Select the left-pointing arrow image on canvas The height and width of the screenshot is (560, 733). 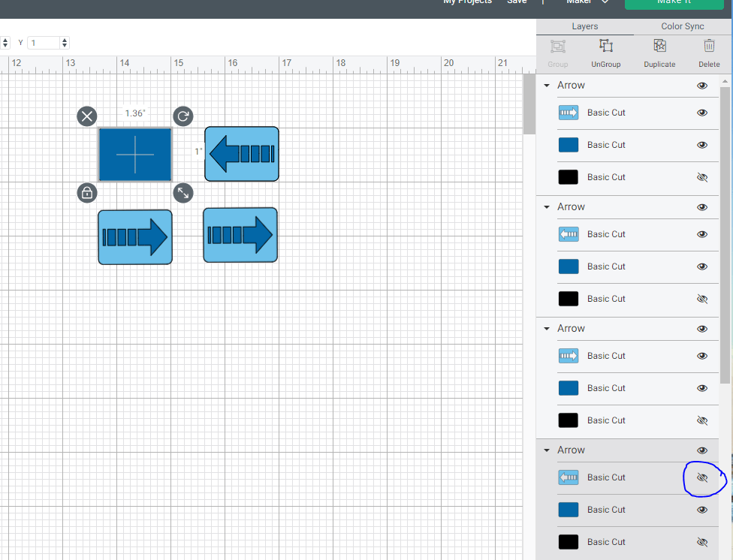point(242,154)
